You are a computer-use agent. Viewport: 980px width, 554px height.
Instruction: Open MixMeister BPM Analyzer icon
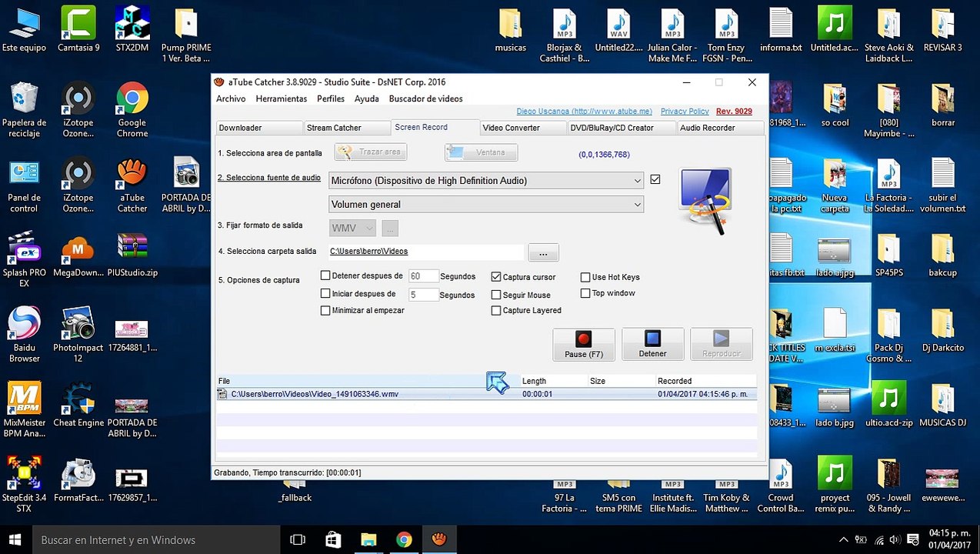pos(25,409)
